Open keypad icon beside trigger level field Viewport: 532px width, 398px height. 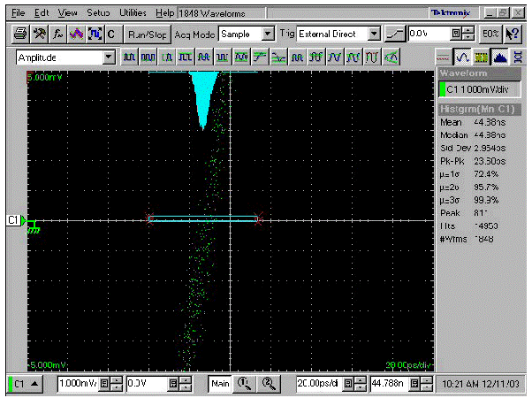tap(456, 34)
